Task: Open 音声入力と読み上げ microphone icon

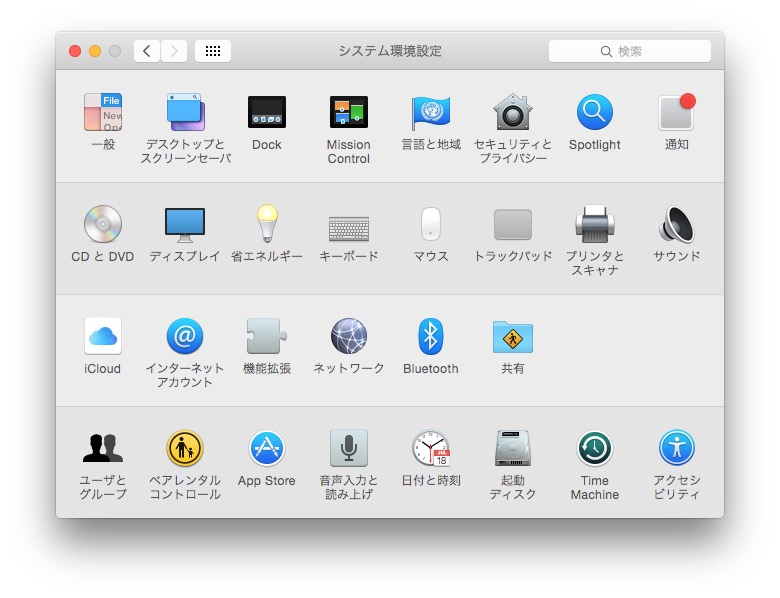Action: 349,448
